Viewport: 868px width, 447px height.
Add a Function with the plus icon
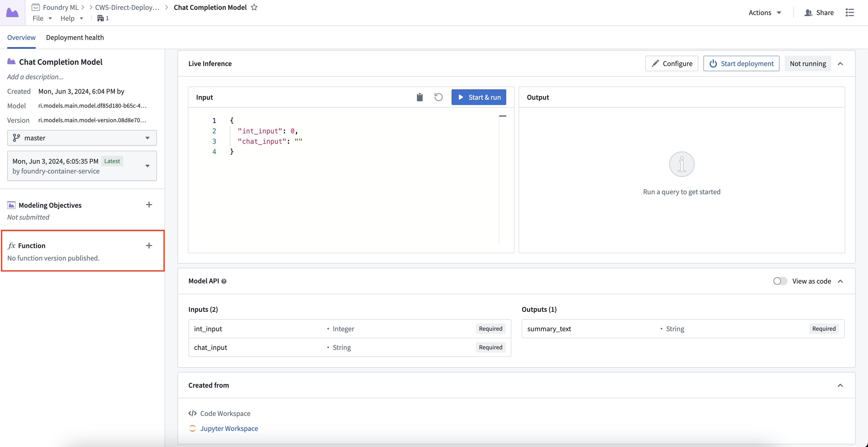(x=149, y=246)
